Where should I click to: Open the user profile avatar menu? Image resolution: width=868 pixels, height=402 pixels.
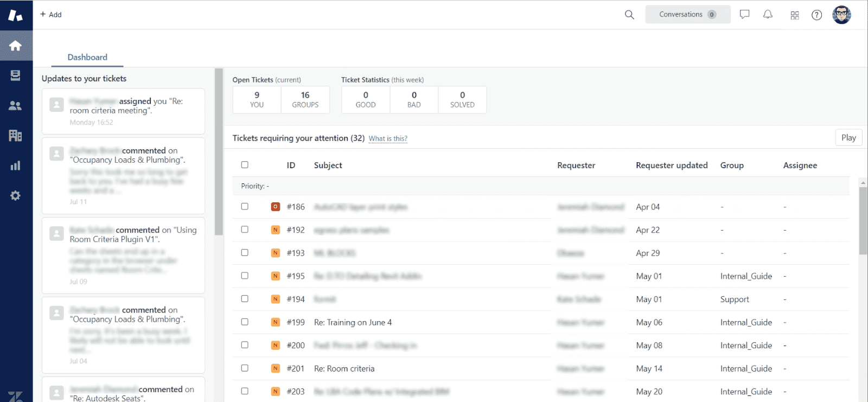[x=841, y=15]
